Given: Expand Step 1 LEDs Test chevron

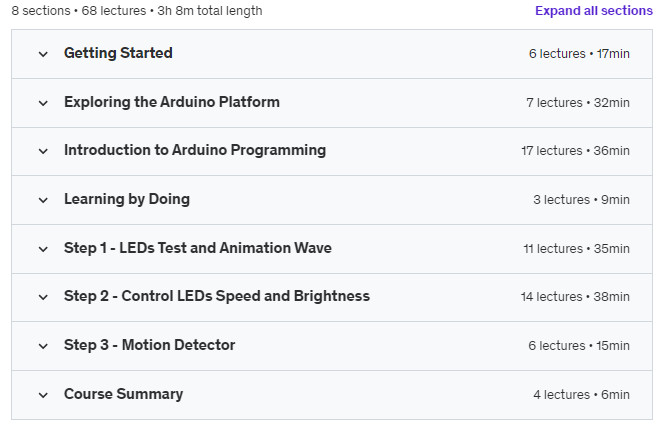Looking at the screenshot, I should coord(43,249).
